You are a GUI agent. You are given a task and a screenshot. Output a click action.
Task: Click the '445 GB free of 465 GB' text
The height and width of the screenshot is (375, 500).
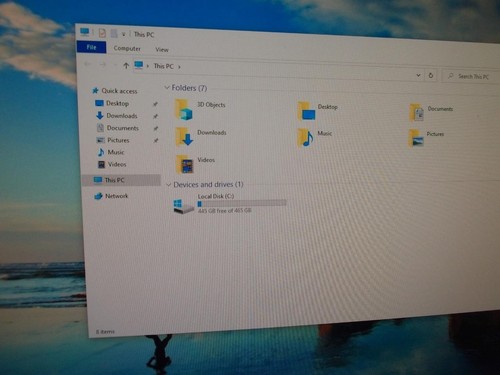(225, 211)
